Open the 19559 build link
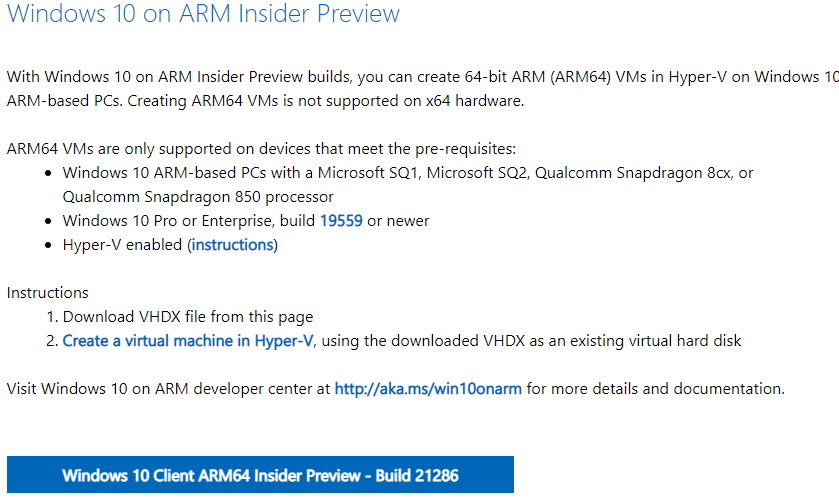 pyautogui.click(x=341, y=220)
